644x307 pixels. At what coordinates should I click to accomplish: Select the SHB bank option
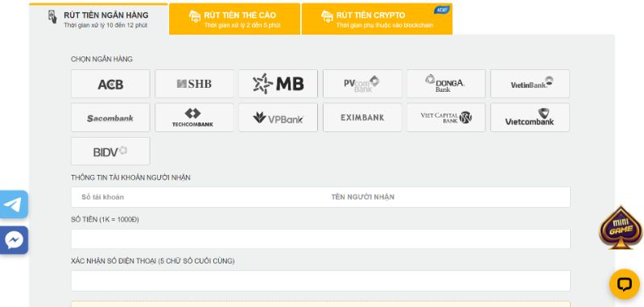click(194, 84)
